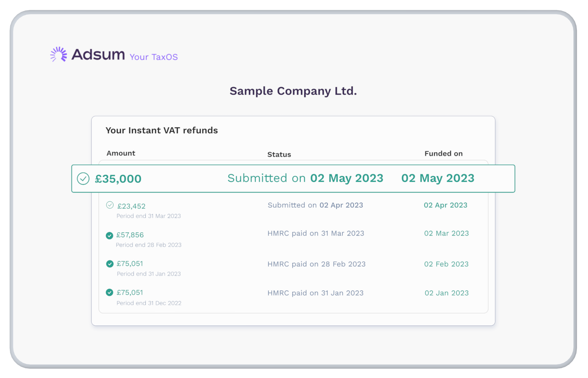Open the £57,856 refund amount

130,235
